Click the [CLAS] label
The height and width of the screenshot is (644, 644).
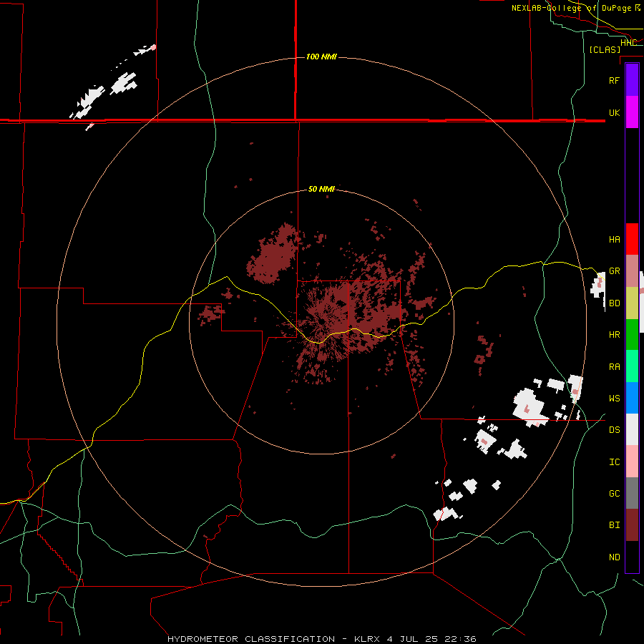(x=605, y=49)
